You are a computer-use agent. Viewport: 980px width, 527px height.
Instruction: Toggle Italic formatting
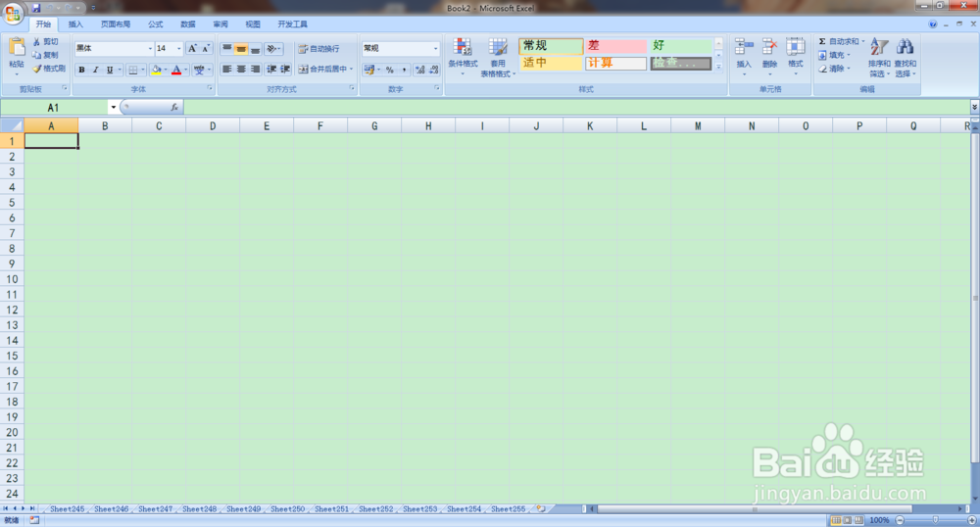pyautogui.click(x=96, y=70)
